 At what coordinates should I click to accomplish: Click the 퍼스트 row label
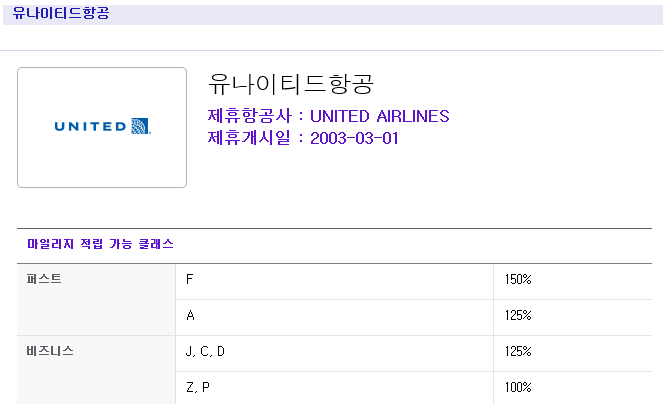(x=44, y=279)
